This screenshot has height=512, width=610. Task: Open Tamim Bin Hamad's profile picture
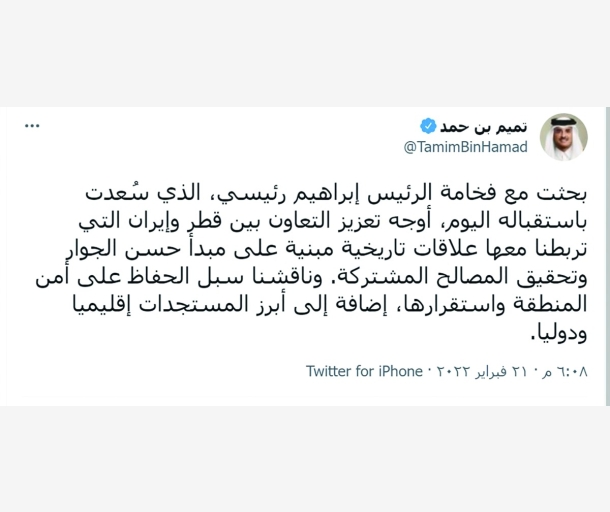click(563, 137)
